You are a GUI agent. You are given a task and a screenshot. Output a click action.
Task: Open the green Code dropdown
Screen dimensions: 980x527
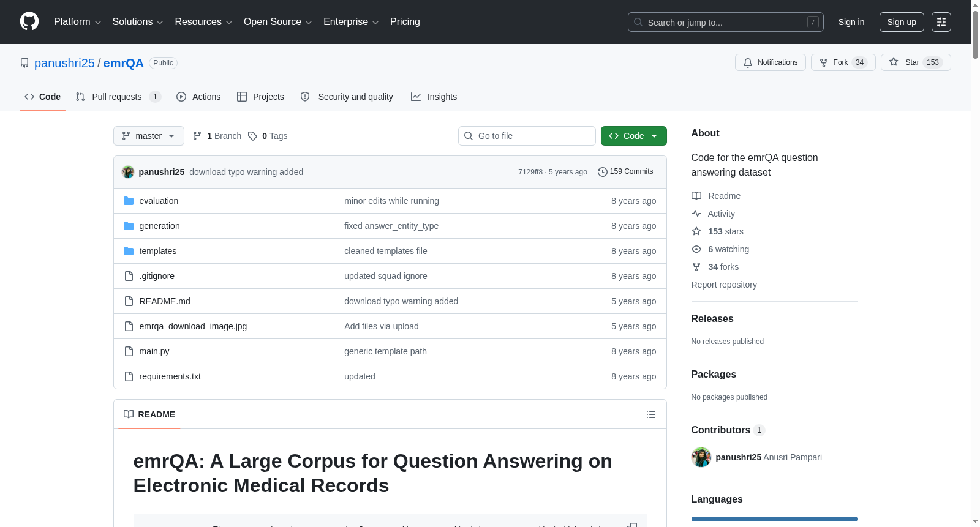coord(634,136)
